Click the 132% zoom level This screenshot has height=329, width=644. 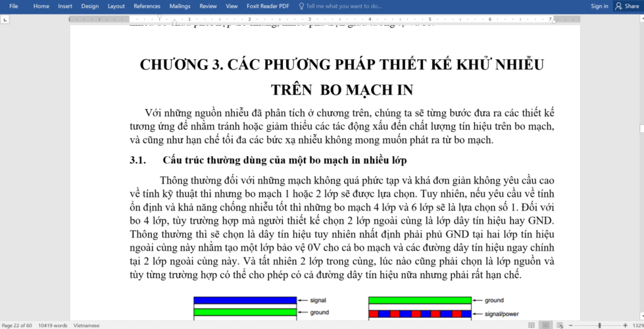pyautogui.click(x=636, y=325)
